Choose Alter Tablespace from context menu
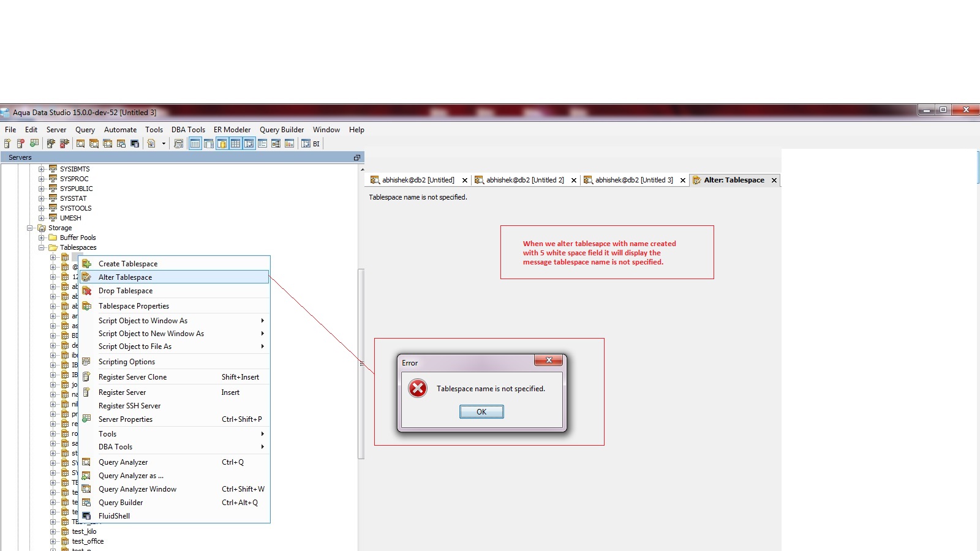This screenshot has height=551, width=980. coord(175,277)
